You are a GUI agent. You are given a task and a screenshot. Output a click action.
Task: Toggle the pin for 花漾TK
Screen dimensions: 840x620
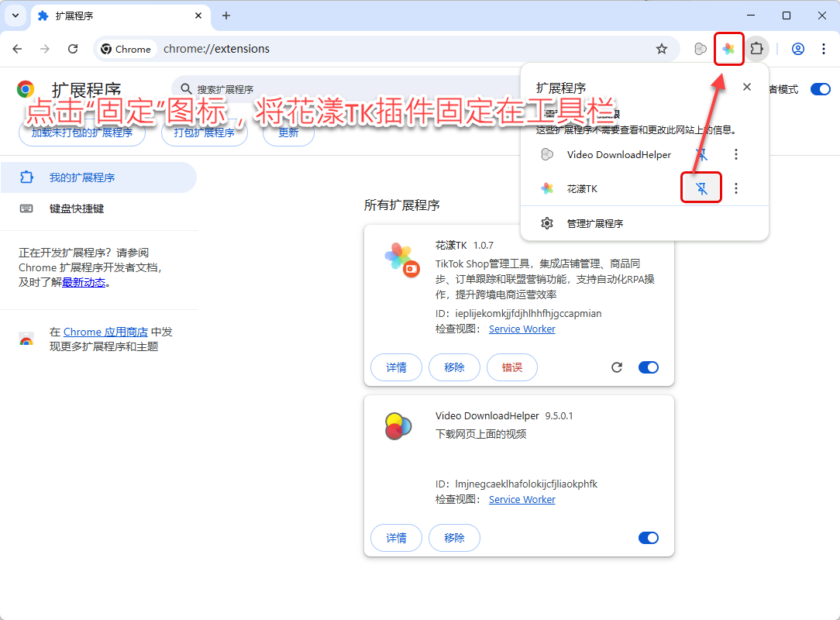(x=701, y=188)
